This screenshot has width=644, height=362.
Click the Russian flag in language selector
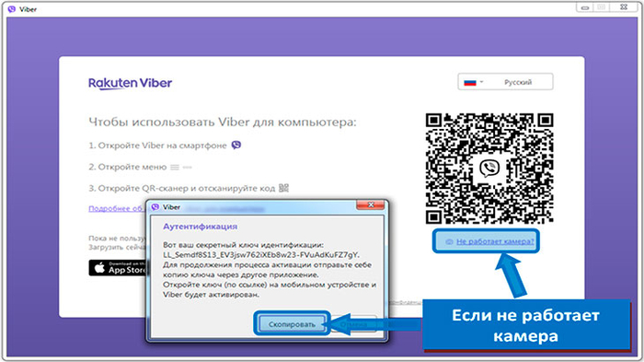[x=470, y=82]
